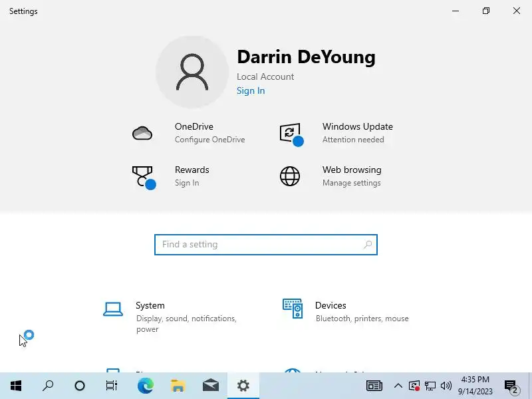Open the Mail app from taskbar

pyautogui.click(x=211, y=386)
